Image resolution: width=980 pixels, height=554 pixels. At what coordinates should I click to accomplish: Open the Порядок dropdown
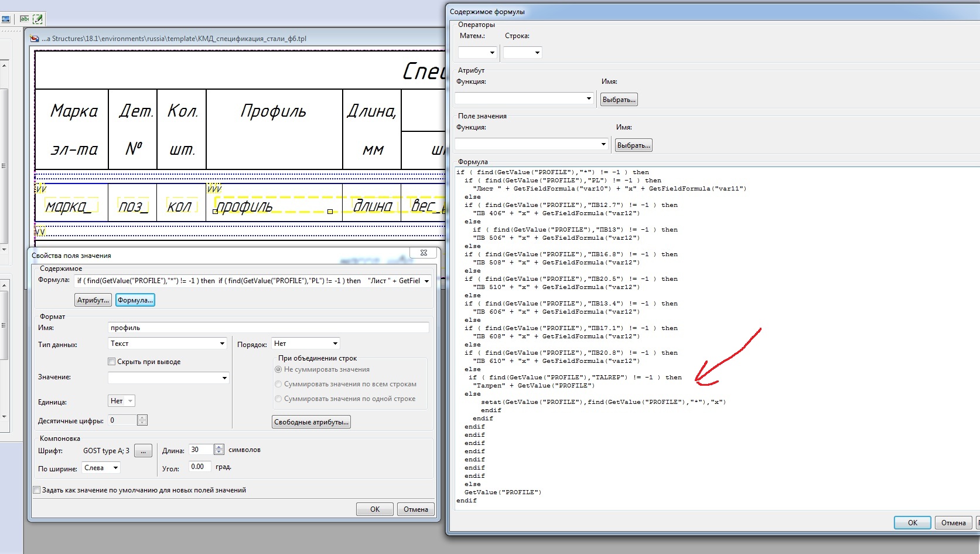point(335,344)
